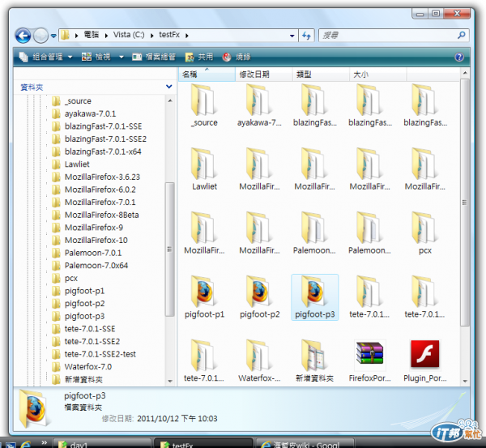Click the search magnifier icon
The image size is (486, 448).
[x=461, y=35]
